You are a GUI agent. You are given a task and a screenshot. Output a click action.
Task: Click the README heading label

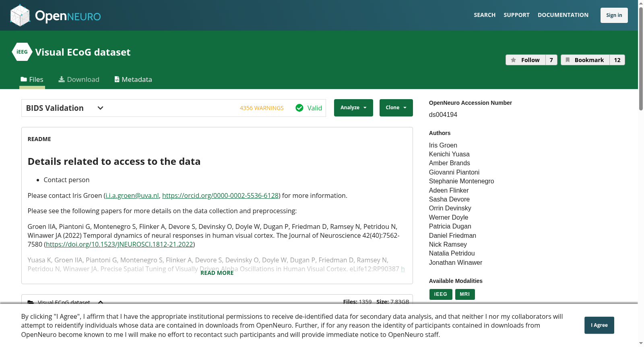click(39, 139)
